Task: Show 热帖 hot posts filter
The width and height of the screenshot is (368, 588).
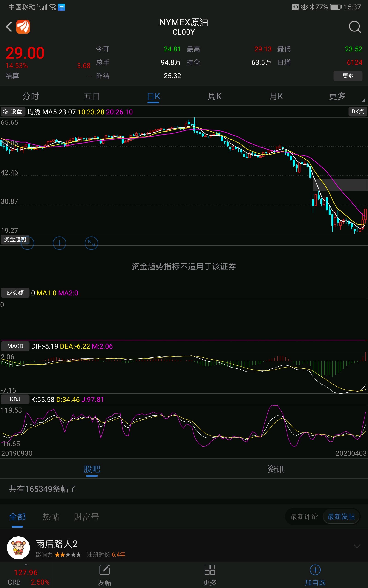Action: click(x=51, y=517)
